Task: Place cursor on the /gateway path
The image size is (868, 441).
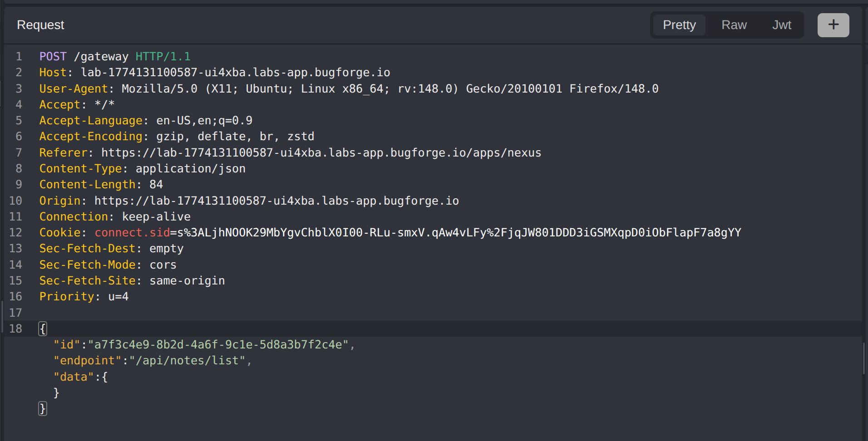Action: (101, 57)
